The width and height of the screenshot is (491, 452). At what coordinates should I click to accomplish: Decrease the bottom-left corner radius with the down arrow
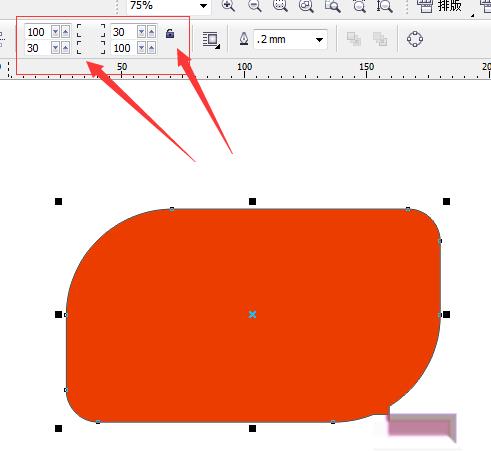(x=55, y=48)
